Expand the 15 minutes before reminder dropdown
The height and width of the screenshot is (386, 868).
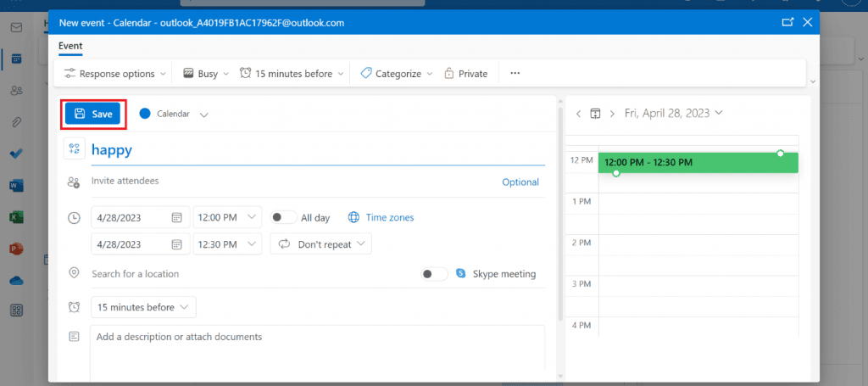tap(143, 307)
